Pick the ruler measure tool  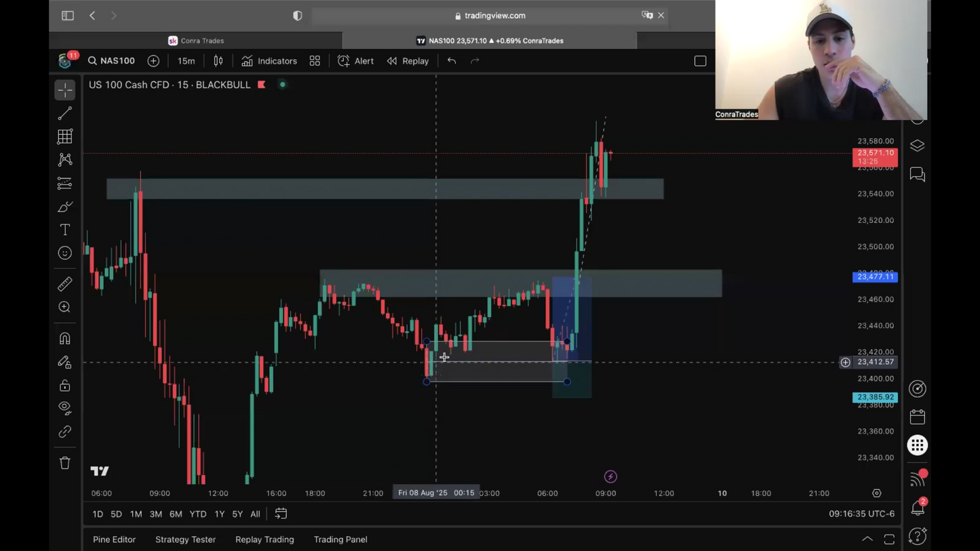pos(65,284)
